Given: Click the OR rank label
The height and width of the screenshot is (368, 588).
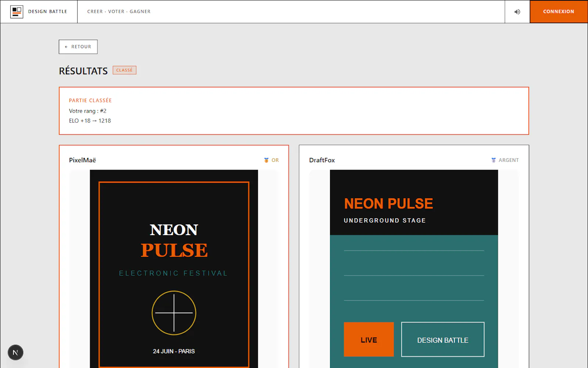Looking at the screenshot, I should 275,160.
